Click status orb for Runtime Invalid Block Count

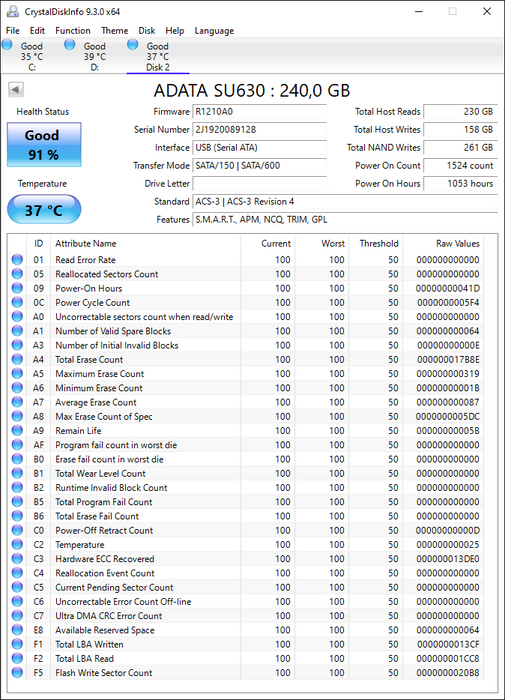coord(17,488)
